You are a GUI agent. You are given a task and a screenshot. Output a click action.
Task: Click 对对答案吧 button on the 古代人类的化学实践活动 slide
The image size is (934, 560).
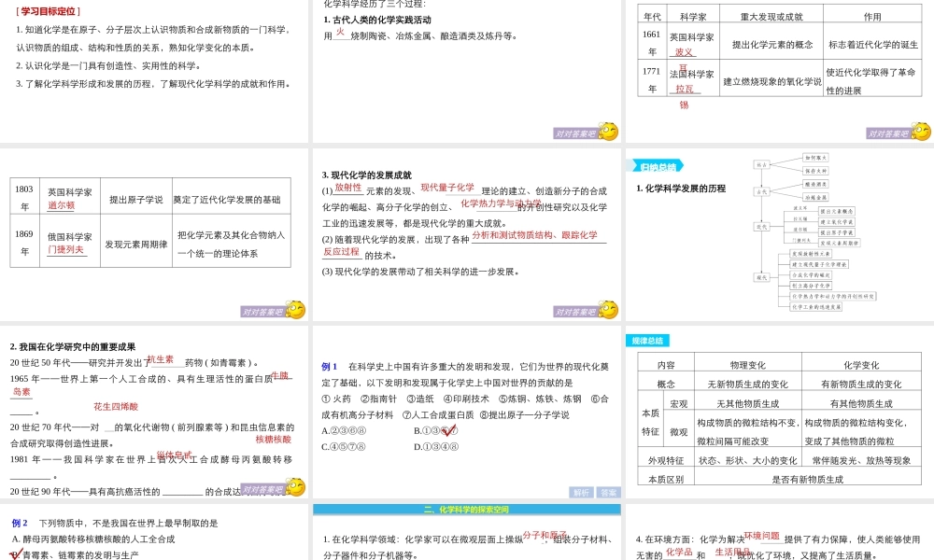tap(575, 133)
